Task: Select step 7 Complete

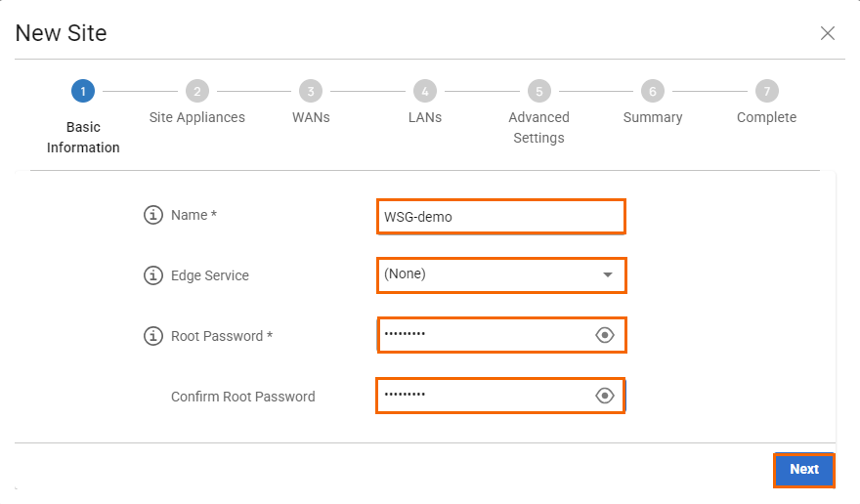Action: pos(767,92)
